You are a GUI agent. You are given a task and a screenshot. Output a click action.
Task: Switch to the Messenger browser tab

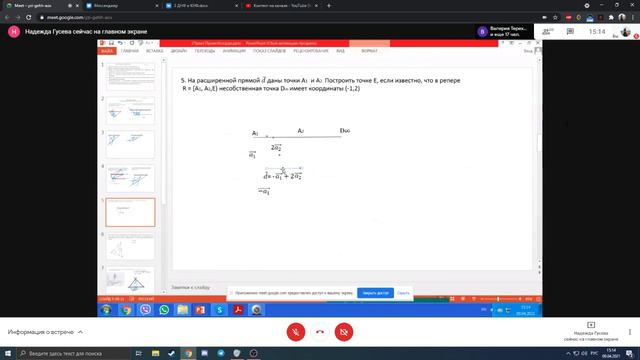pyautogui.click(x=122, y=6)
